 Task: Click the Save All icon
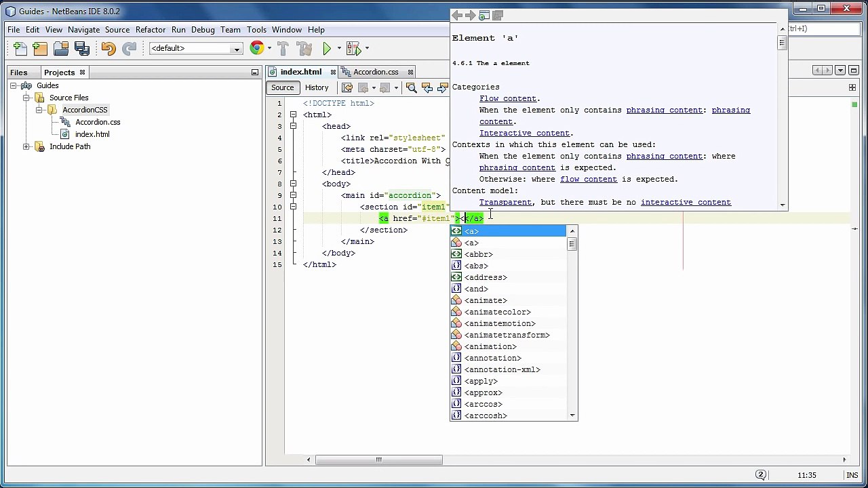82,48
